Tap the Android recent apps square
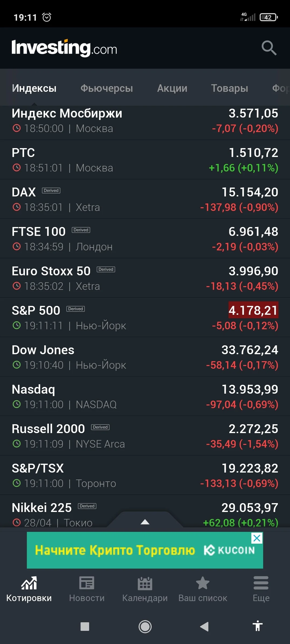290x644 pixels. (x=85, y=627)
